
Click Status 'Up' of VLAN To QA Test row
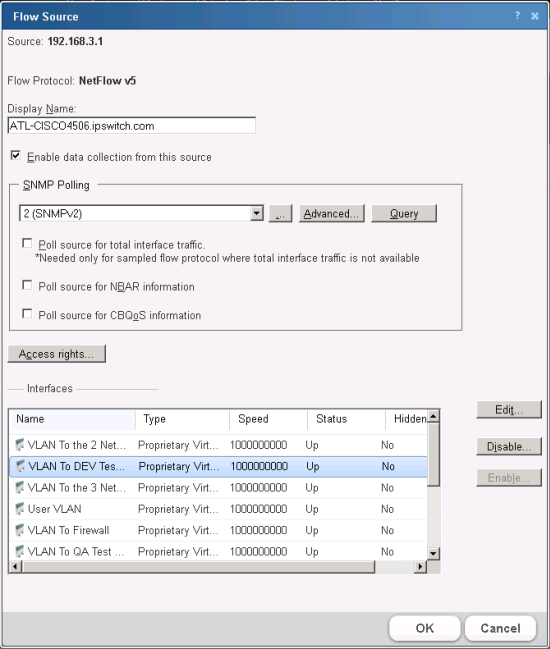(312, 552)
